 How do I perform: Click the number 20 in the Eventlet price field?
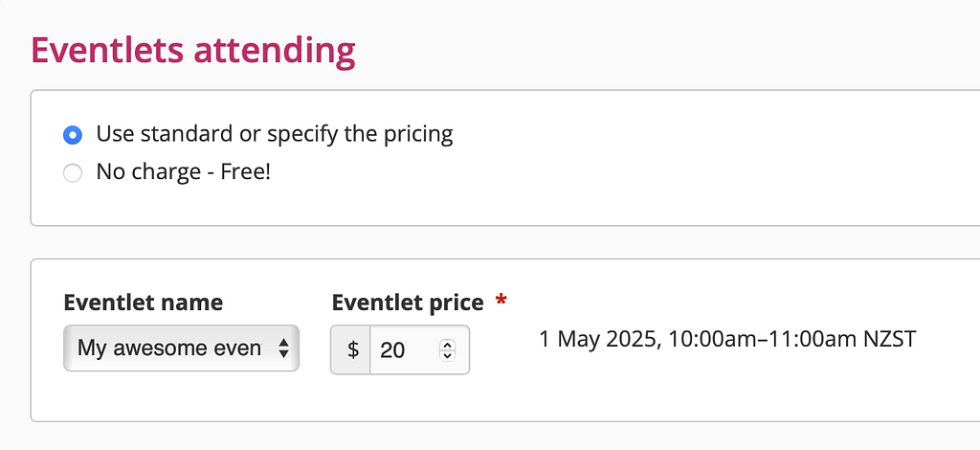click(392, 349)
